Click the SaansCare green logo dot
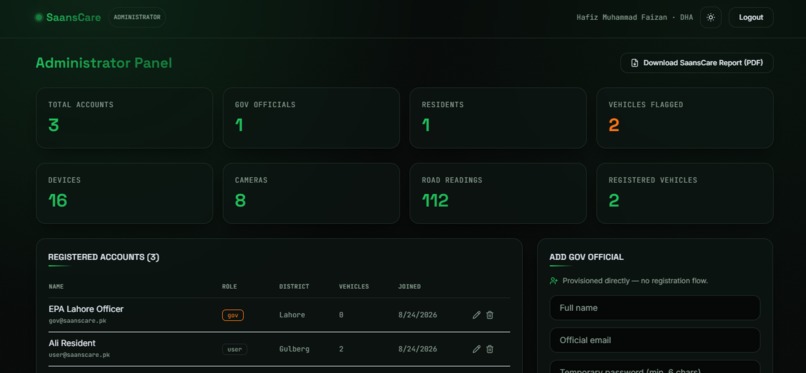This screenshot has height=373, width=806. (39, 17)
